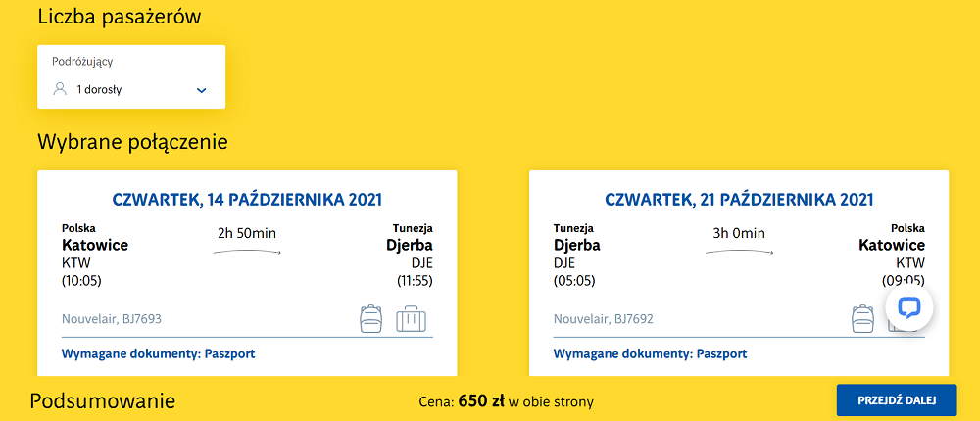Proceed with the PRZEJDŹ DALEJ button

tap(897, 400)
